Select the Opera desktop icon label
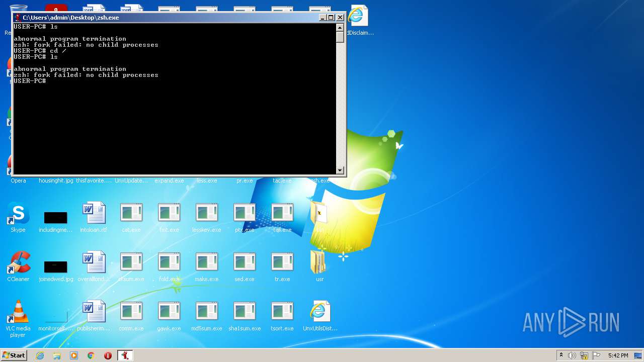 18,180
